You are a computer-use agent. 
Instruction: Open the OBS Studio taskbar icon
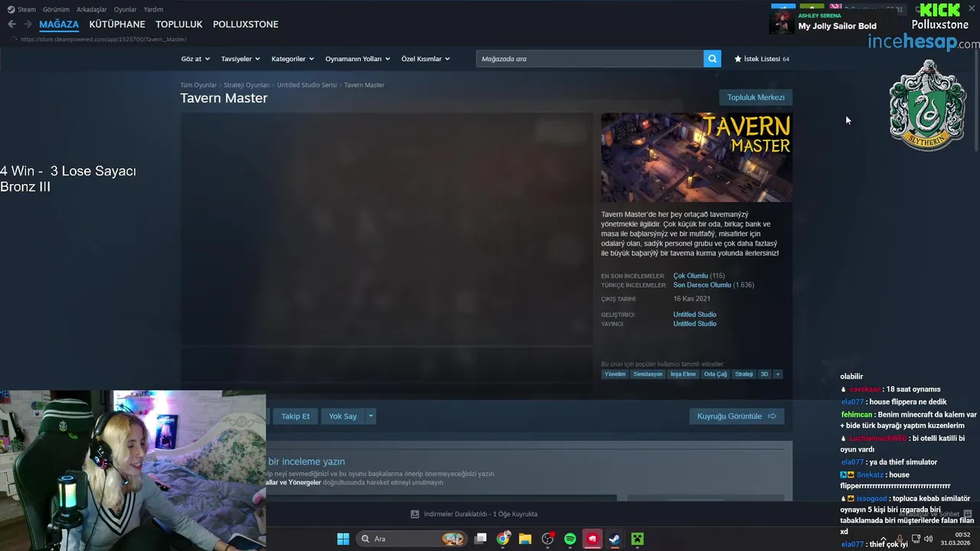pyautogui.click(x=547, y=539)
